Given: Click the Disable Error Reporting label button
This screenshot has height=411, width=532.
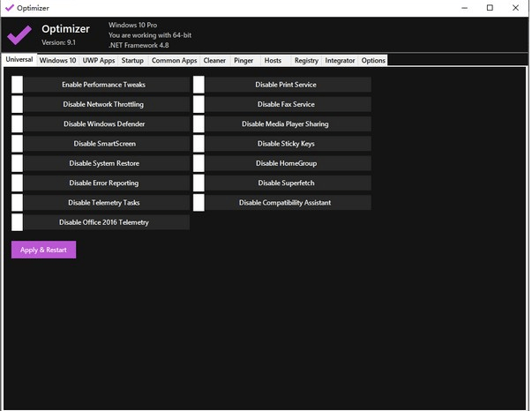Looking at the screenshot, I should [107, 183].
